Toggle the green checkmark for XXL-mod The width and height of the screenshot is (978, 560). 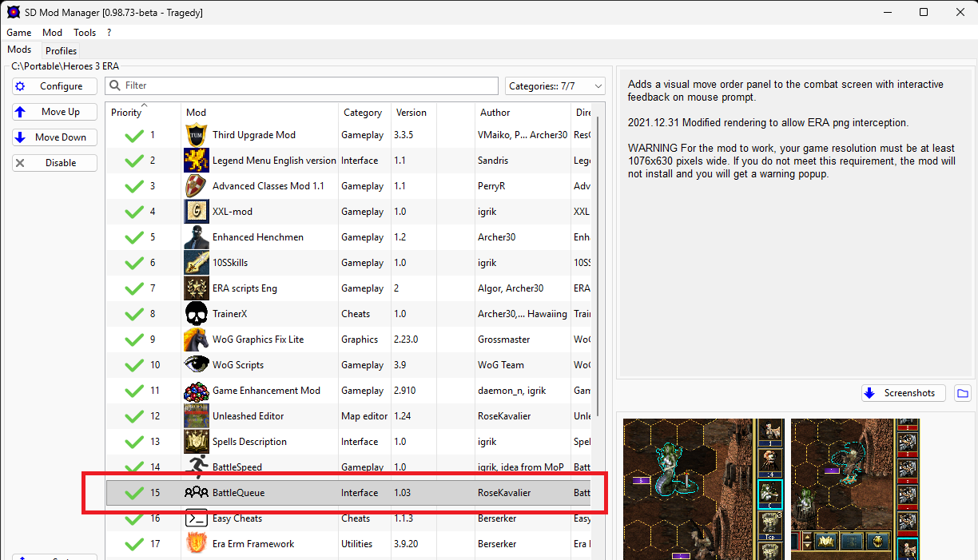point(134,212)
